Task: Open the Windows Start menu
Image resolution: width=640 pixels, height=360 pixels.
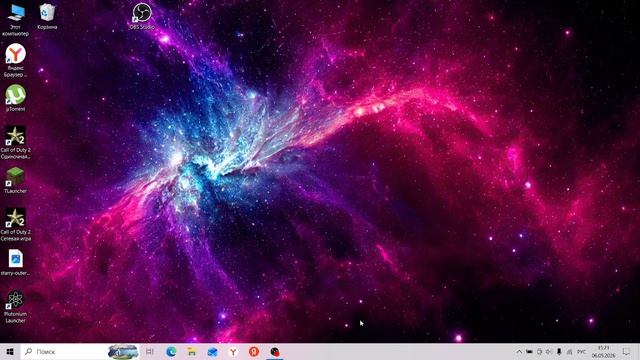Action: pos(10,351)
